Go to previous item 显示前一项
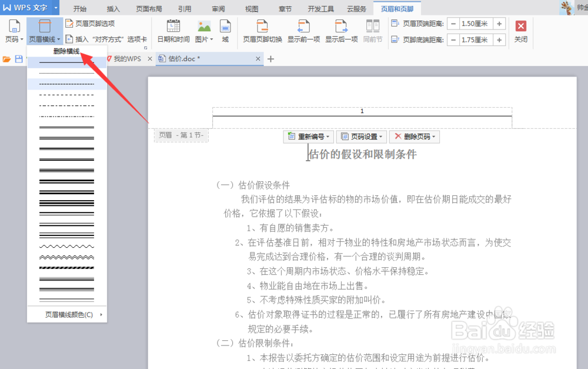 click(303, 31)
